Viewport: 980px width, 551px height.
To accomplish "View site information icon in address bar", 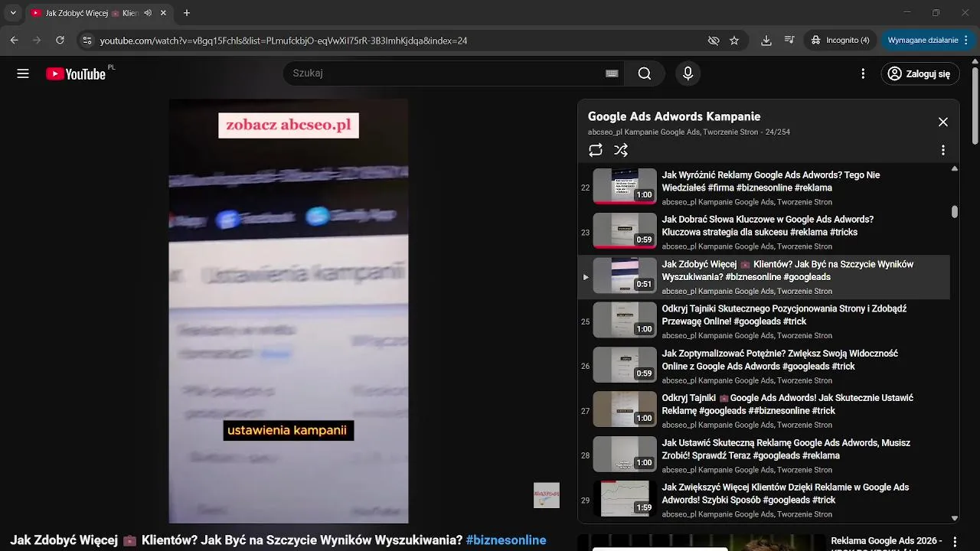I will click(x=87, y=40).
